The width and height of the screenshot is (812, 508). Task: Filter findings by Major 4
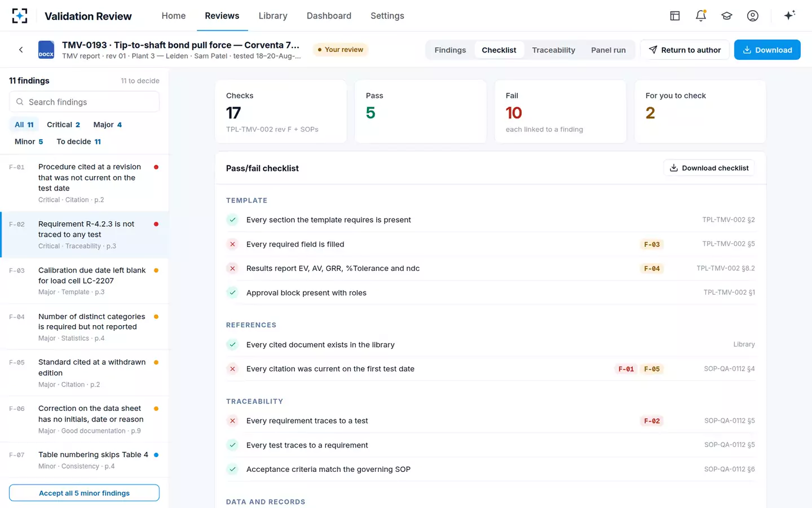click(x=108, y=125)
